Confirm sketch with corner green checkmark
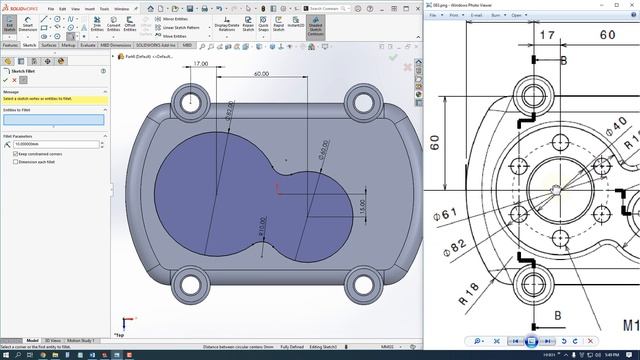The image size is (640, 360). tap(393, 57)
